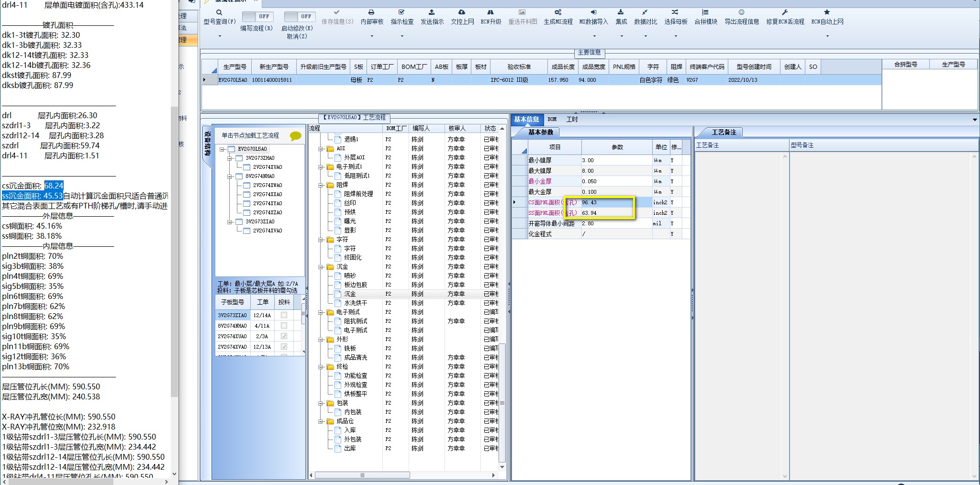Select the 工艺备注 sub-tab
Screen dimensions: 980x485
pos(724,132)
